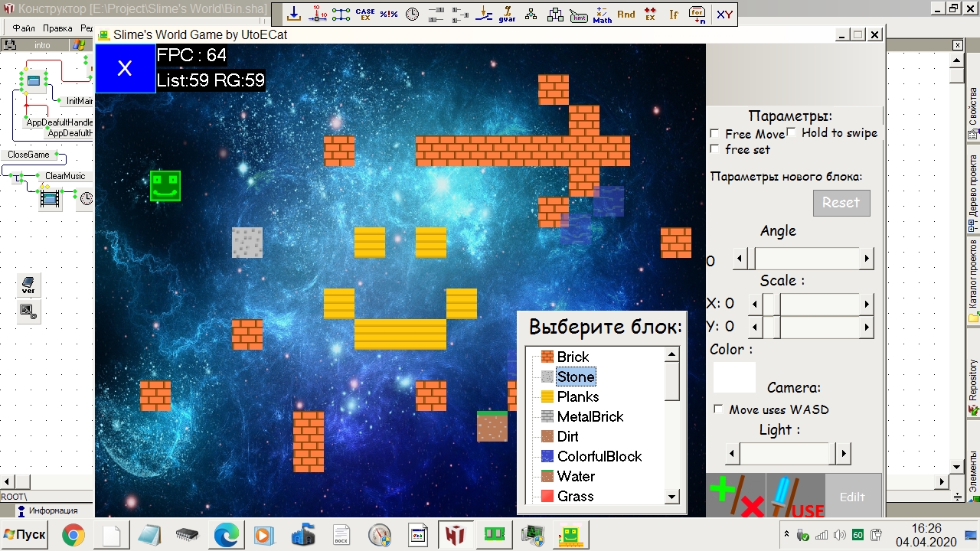Image resolution: width=980 pixels, height=551 pixels.
Task: Click the grey stone block in game
Action: 247,243
